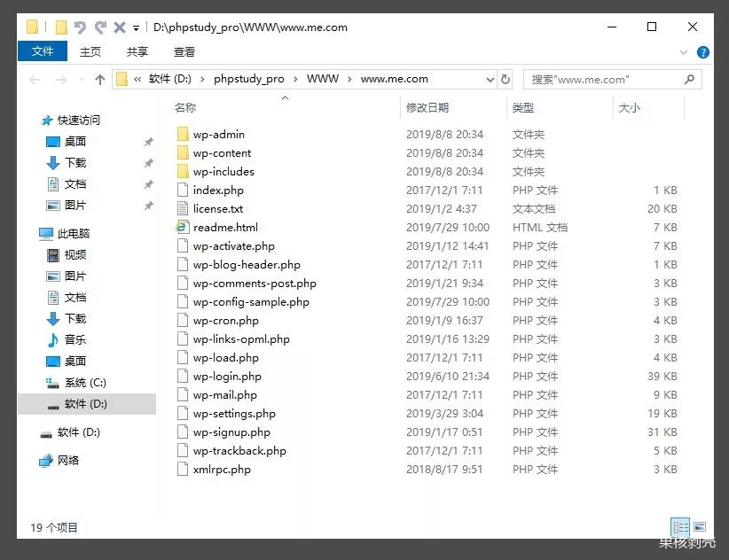Expand the chevron after phpstudy_pro in breadcrumb
The image size is (729, 560).
click(x=295, y=80)
